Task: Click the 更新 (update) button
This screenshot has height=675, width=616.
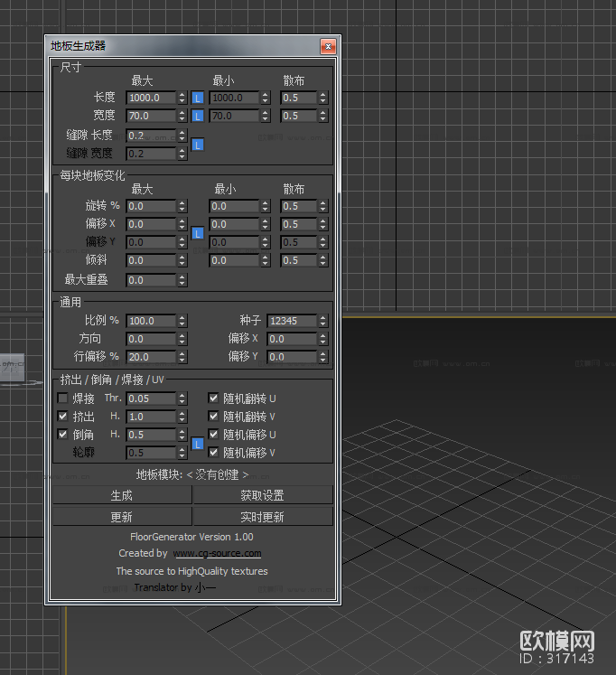Action: point(122,517)
